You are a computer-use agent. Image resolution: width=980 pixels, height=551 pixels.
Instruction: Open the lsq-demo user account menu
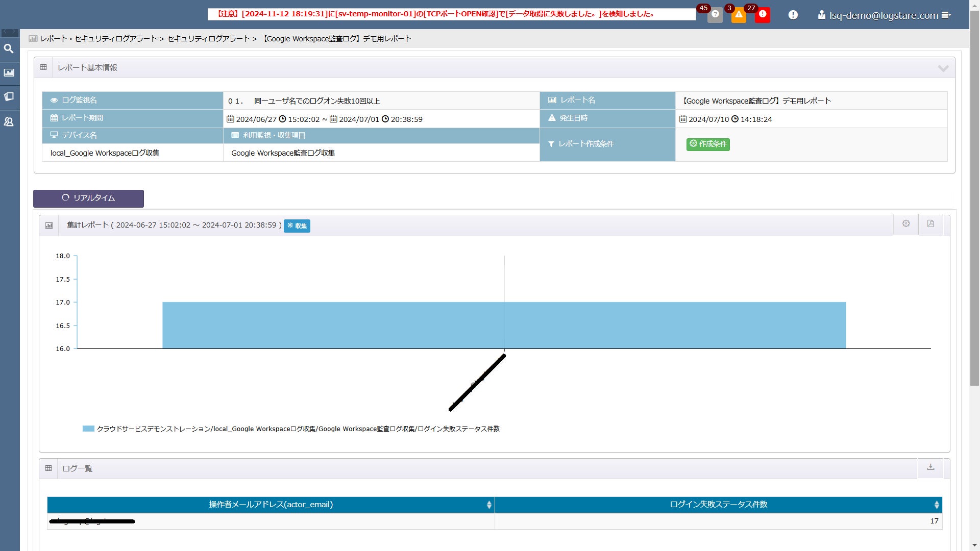pyautogui.click(x=885, y=15)
